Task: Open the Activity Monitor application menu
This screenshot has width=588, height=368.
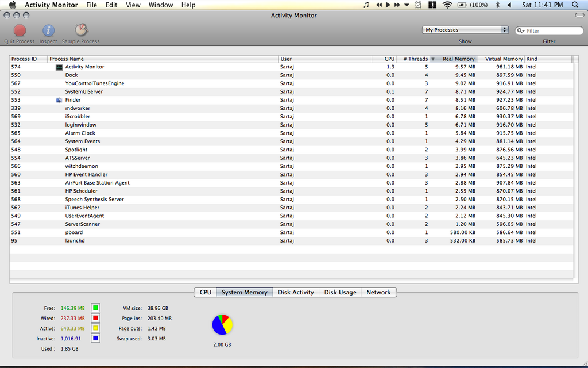Action: pyautogui.click(x=51, y=5)
